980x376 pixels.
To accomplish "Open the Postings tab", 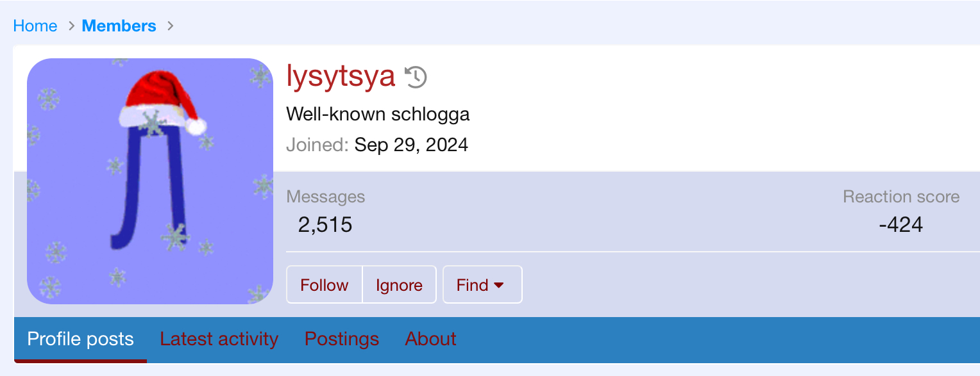I will (x=342, y=339).
